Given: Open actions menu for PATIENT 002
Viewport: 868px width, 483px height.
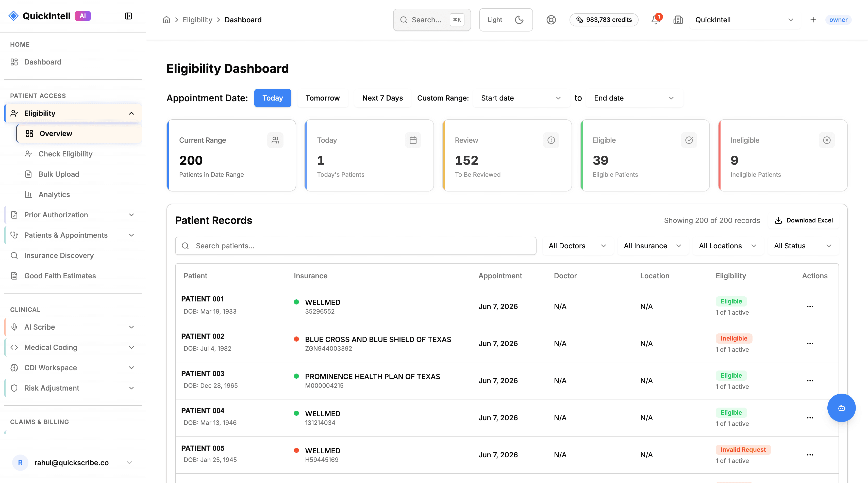Looking at the screenshot, I should coord(810,344).
